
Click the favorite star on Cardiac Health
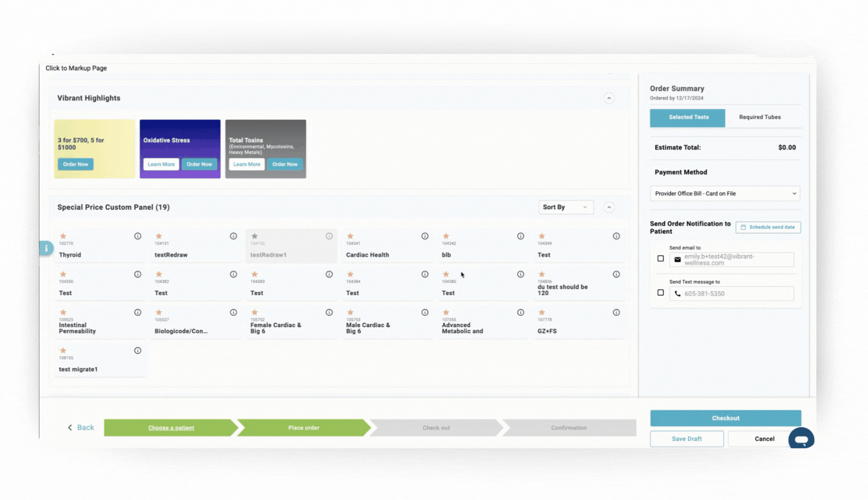click(350, 236)
